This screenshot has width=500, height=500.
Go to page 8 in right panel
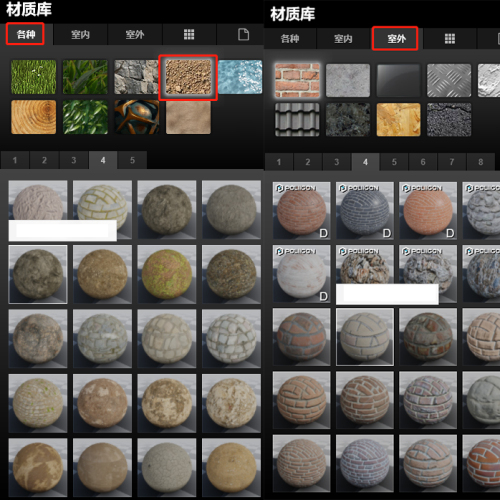tap(480, 162)
